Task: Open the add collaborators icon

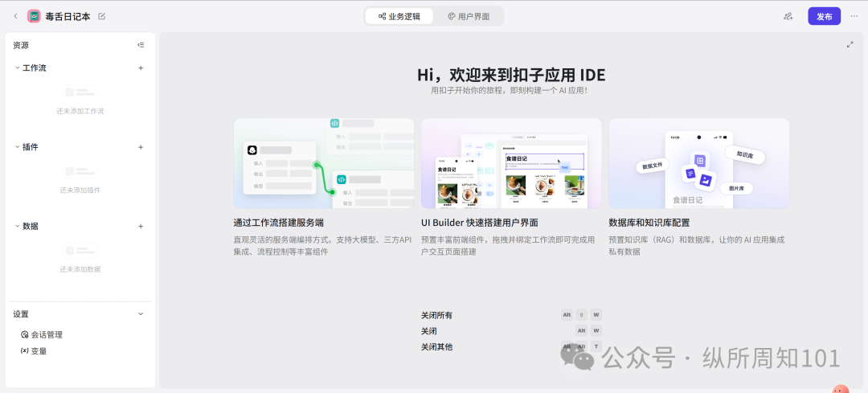Action: [x=788, y=17]
